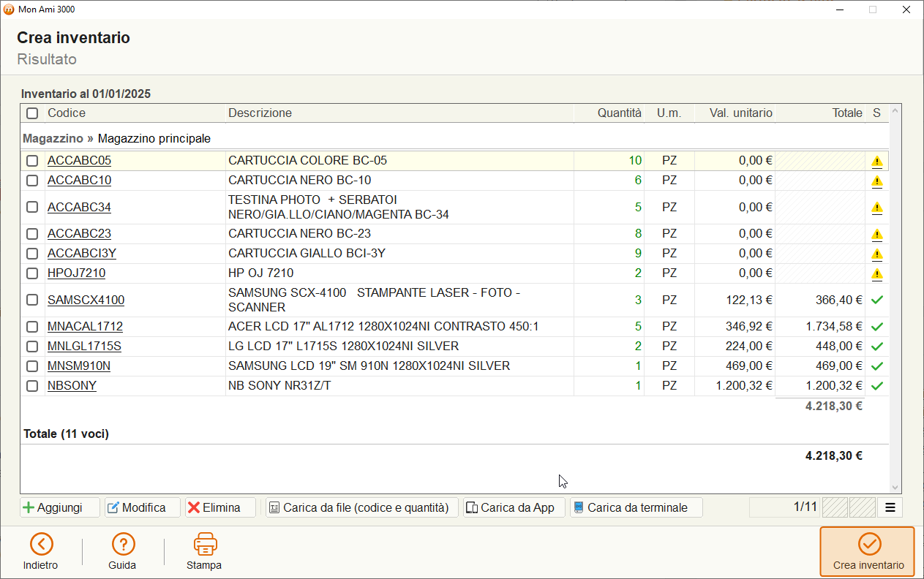Open the NBSONY code link
924x579 pixels.
coord(72,386)
